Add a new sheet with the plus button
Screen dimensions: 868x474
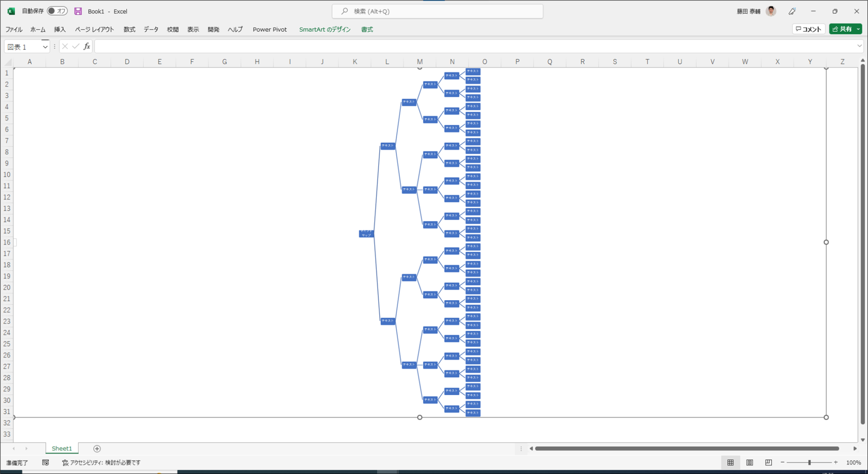point(97,448)
